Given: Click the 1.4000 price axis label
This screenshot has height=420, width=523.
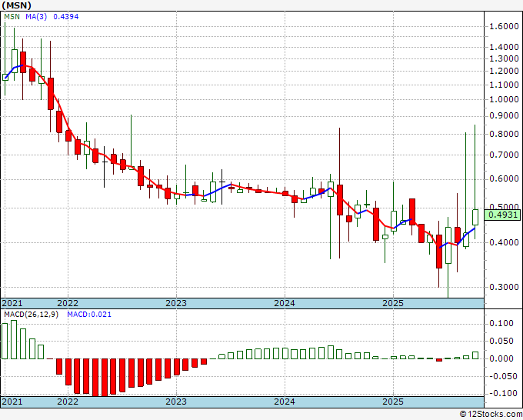Looking at the screenshot, I should click(x=504, y=47).
